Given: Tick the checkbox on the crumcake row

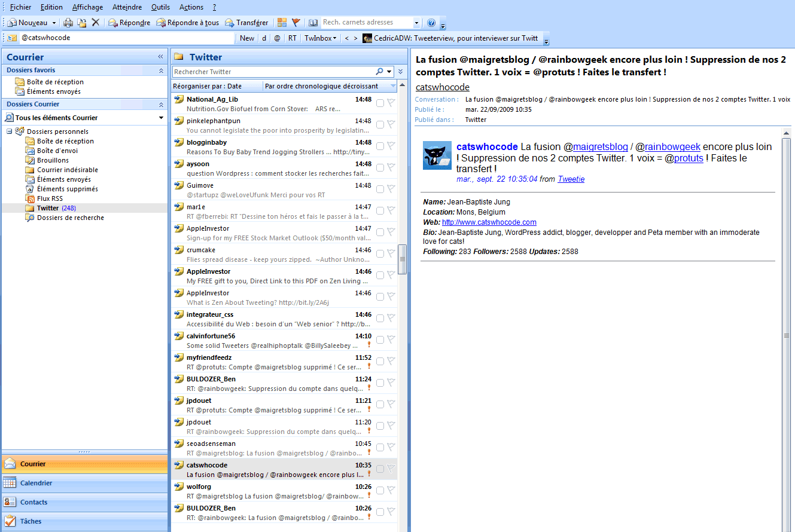Looking at the screenshot, I should pos(380,253).
